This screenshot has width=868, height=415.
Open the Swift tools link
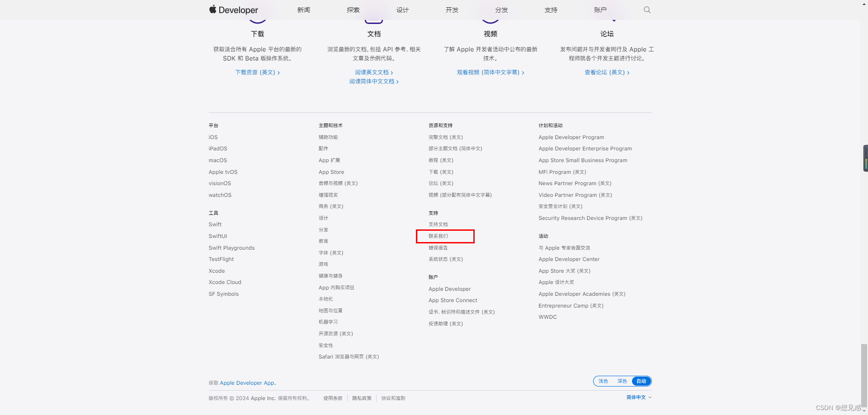215,224
